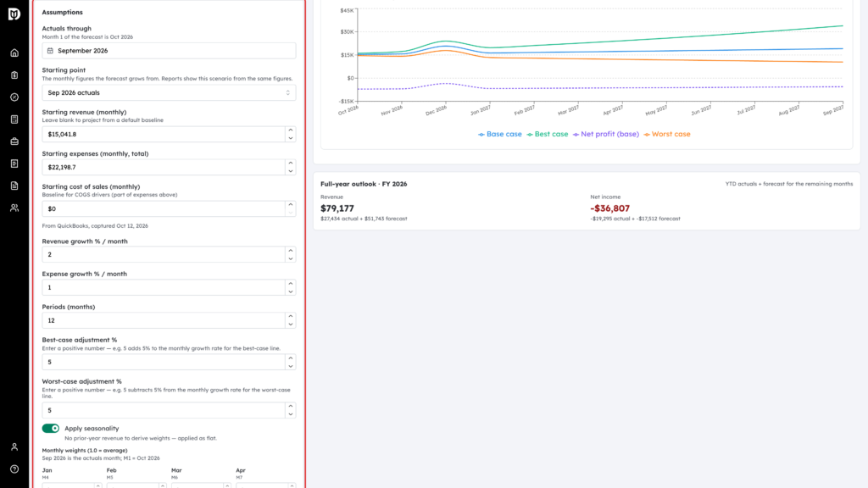This screenshot has width=868, height=488.
Task: Decrease Starting expenses with the down arrow
Action: point(291,171)
